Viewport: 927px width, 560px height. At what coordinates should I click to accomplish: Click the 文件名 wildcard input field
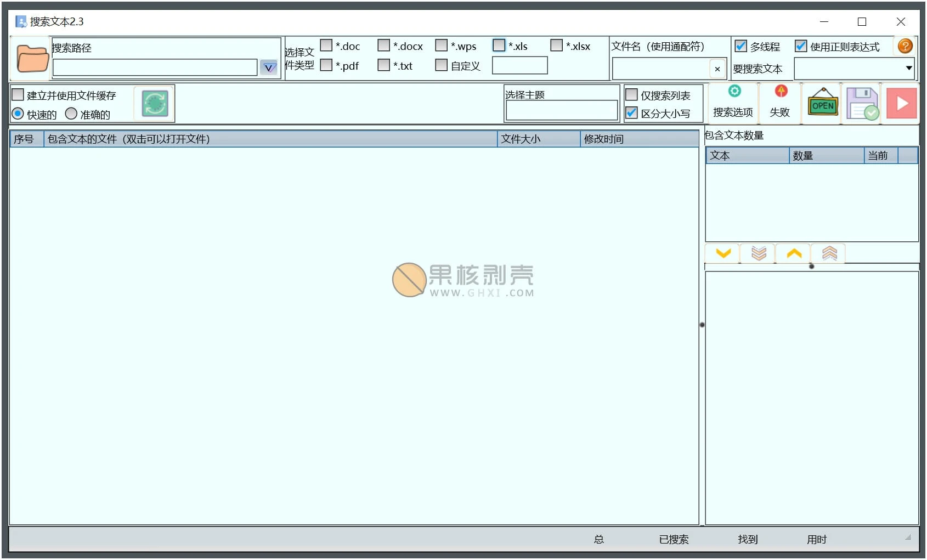coord(661,69)
